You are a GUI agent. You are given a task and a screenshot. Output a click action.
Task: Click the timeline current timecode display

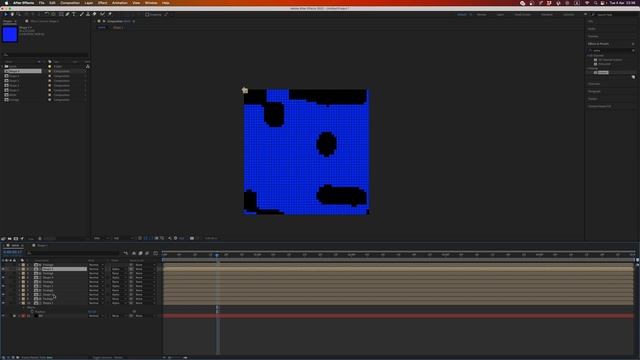pos(12,253)
